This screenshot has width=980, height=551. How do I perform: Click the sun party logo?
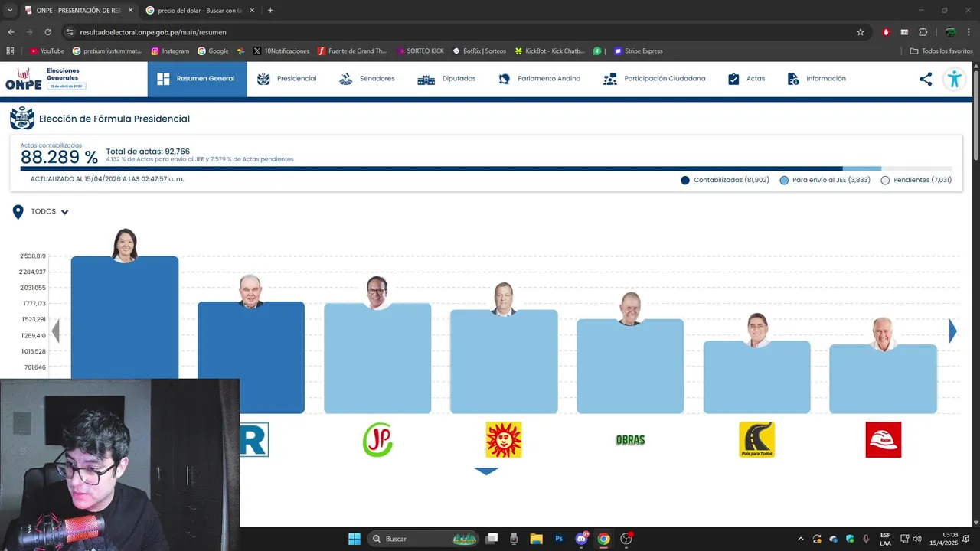coord(504,440)
